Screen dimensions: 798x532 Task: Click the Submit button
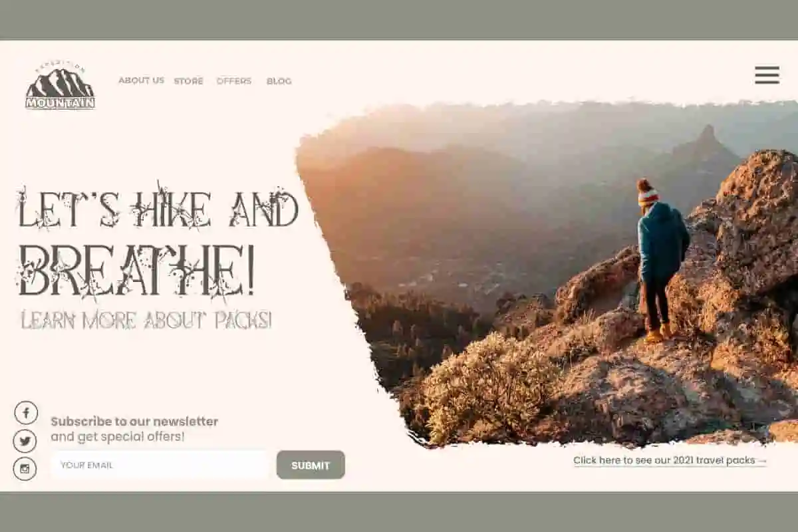coord(311,465)
